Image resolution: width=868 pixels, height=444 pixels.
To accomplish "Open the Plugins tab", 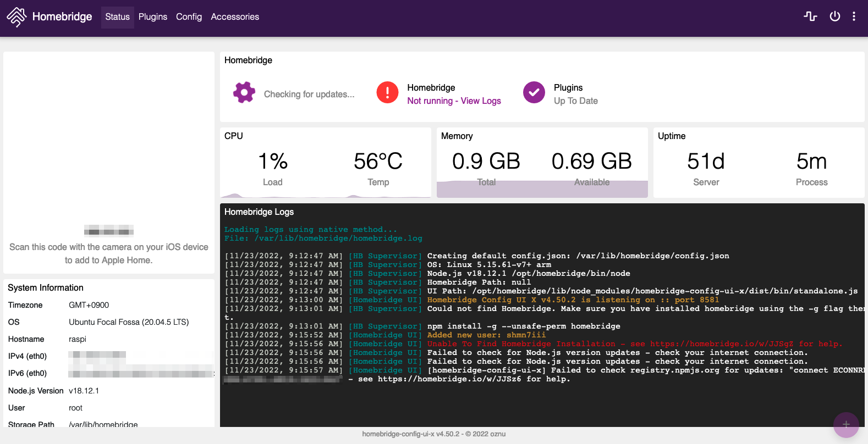I will point(152,17).
